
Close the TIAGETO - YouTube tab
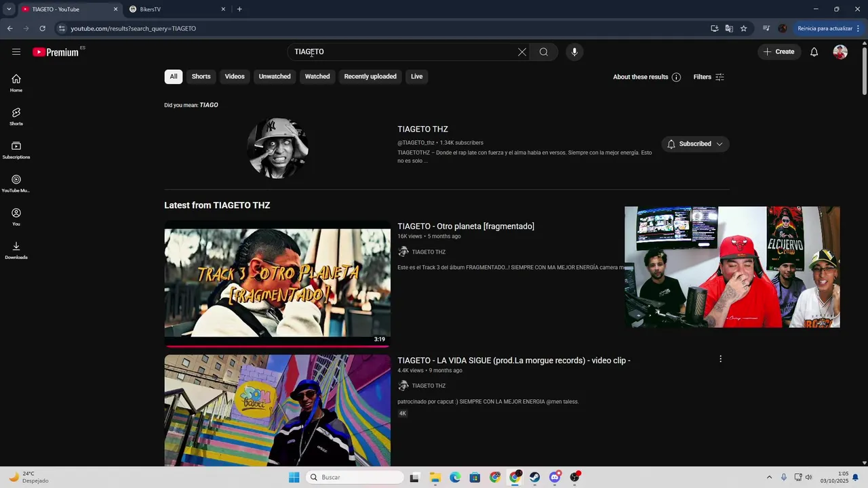[115, 9]
